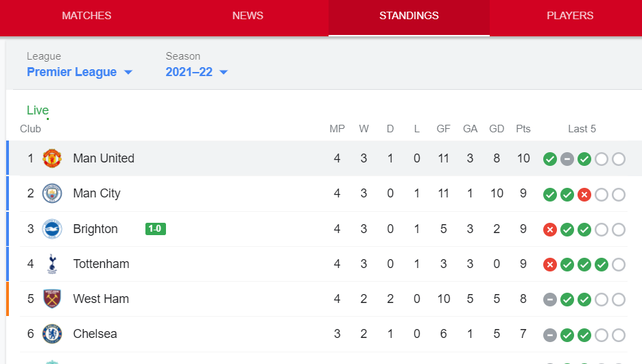Image resolution: width=642 pixels, height=364 pixels.
Task: Switch to the News tab
Action: coord(248,16)
